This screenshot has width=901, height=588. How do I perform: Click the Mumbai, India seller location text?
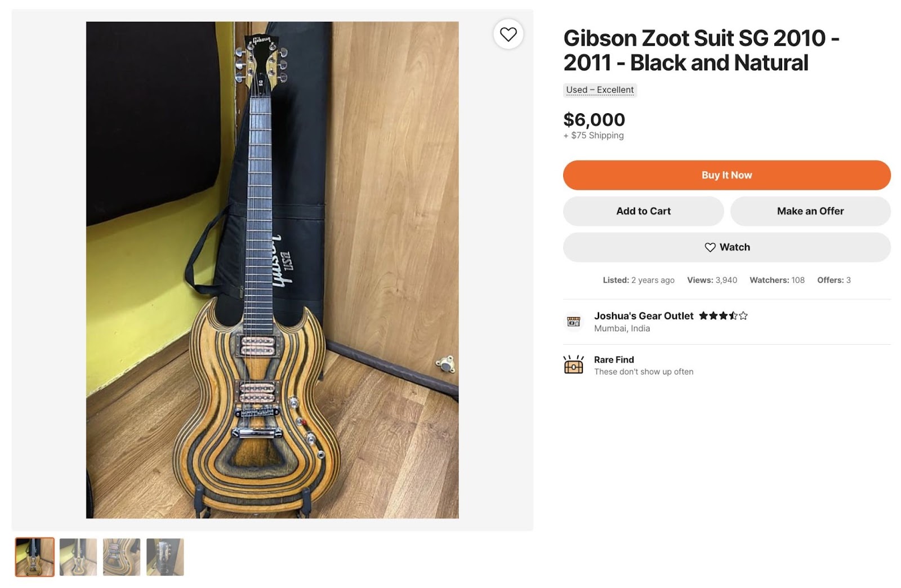click(x=622, y=328)
